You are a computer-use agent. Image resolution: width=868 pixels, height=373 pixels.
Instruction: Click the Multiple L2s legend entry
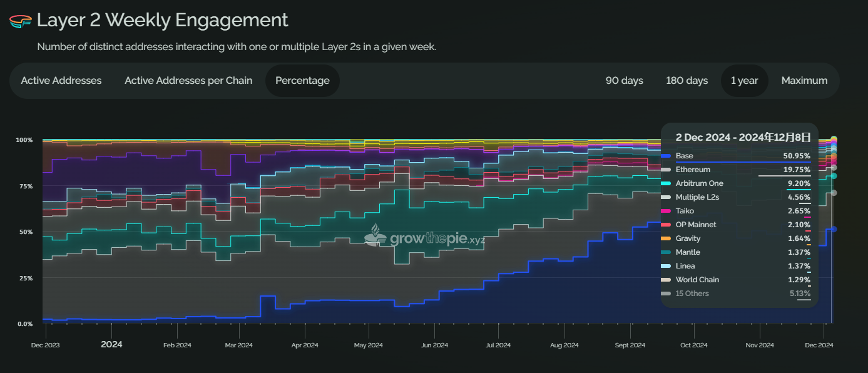(x=697, y=197)
